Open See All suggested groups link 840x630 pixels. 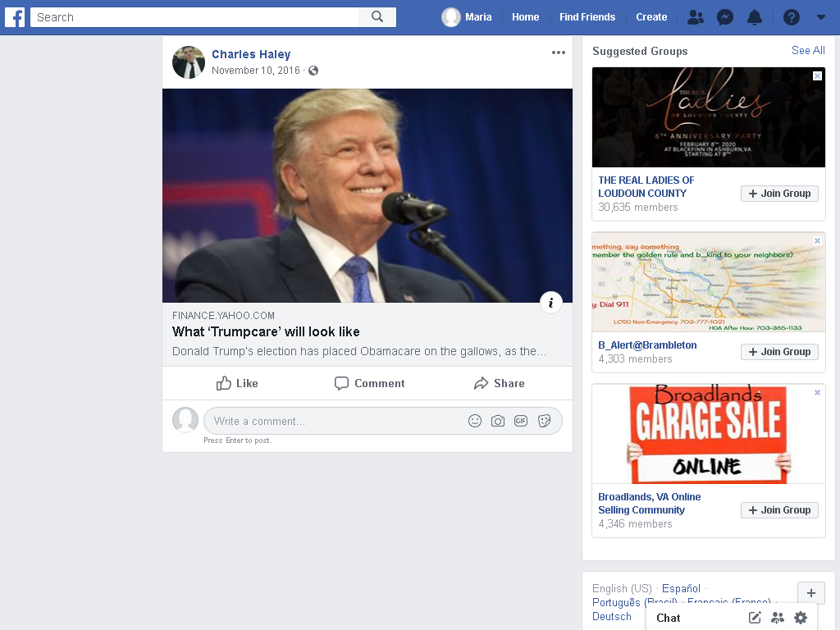tap(808, 50)
